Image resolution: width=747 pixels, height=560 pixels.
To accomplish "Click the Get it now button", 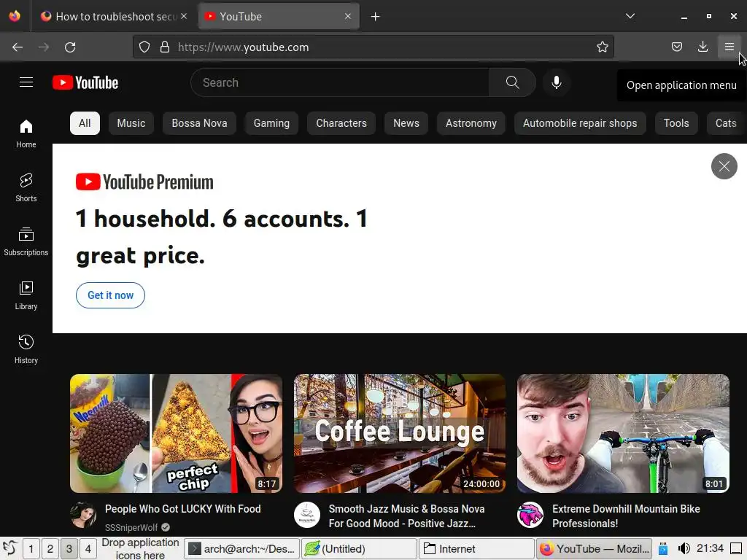I will click(111, 295).
